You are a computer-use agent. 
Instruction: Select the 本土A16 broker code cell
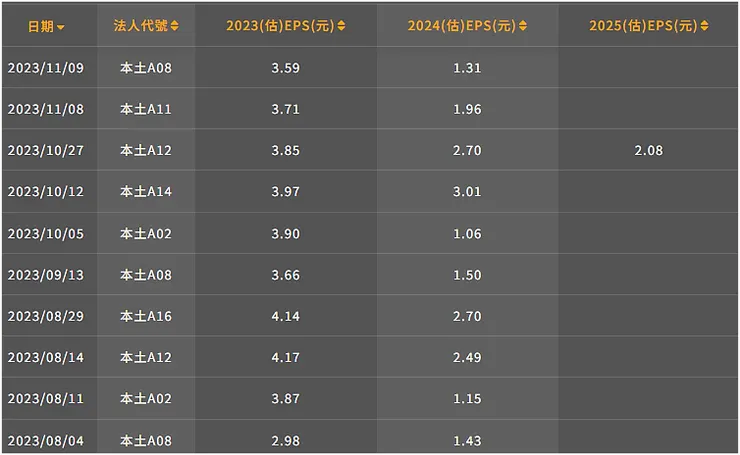coord(146,317)
